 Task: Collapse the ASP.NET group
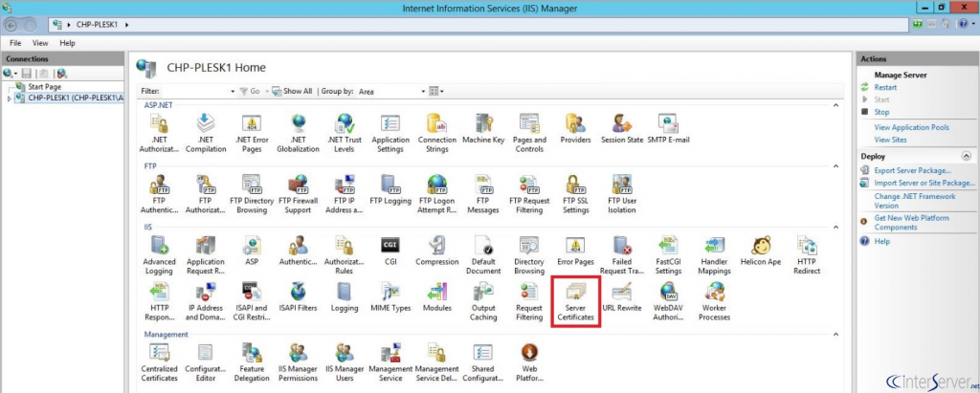pyautogui.click(x=835, y=105)
